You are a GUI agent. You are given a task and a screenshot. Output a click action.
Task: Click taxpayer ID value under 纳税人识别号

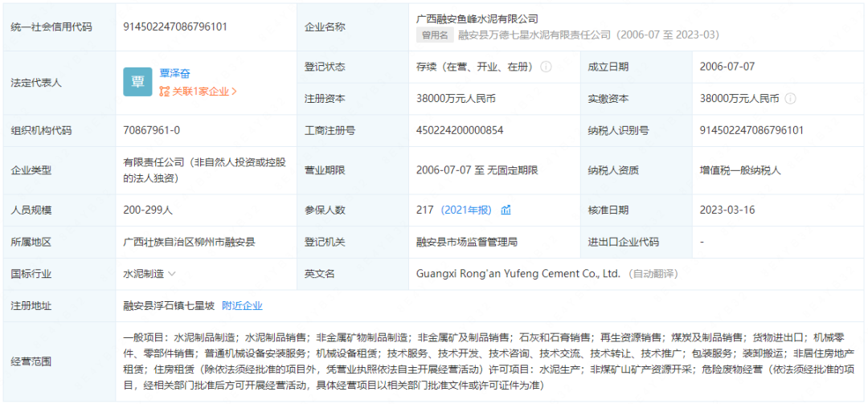click(751, 131)
